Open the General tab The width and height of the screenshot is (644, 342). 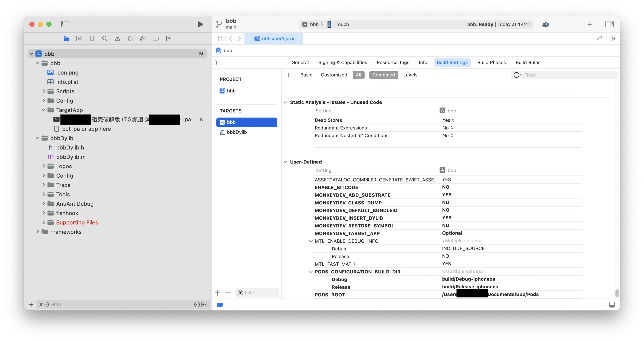(300, 62)
